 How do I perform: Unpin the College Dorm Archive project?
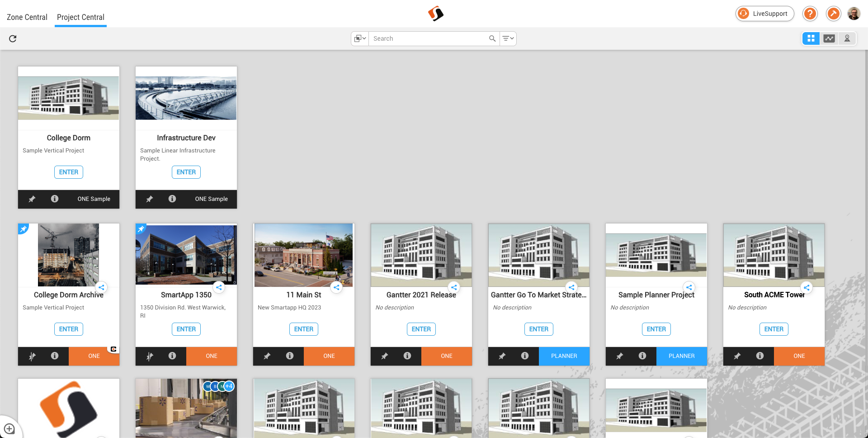point(32,356)
